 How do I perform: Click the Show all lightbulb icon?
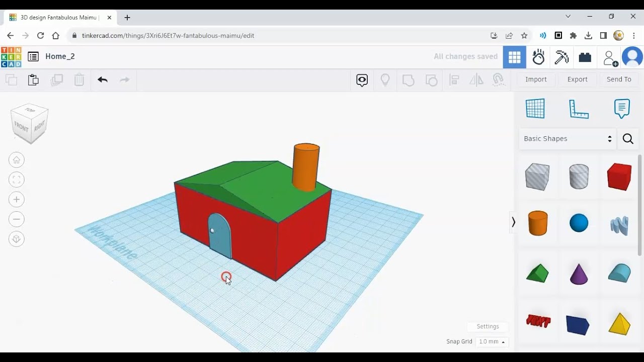[385, 80]
